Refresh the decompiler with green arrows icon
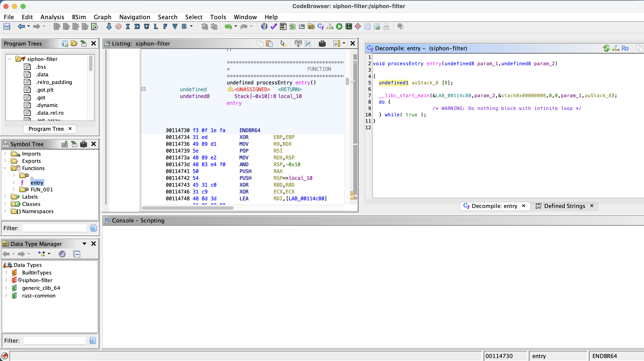644x361 pixels. [x=606, y=48]
